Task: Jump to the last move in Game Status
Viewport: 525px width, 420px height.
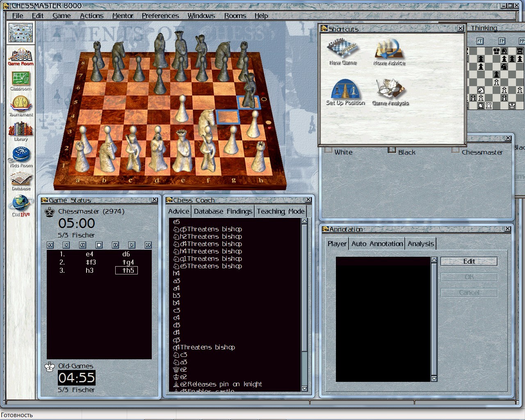Action: coord(148,245)
